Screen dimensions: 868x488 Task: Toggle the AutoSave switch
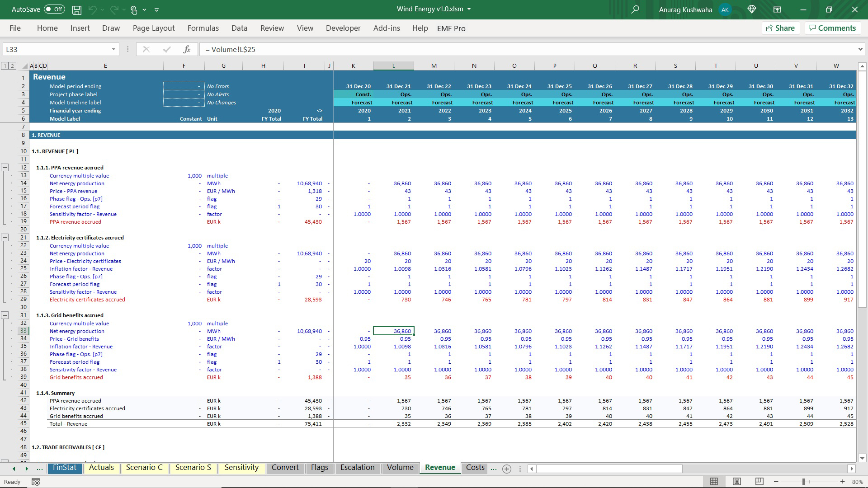click(x=55, y=9)
